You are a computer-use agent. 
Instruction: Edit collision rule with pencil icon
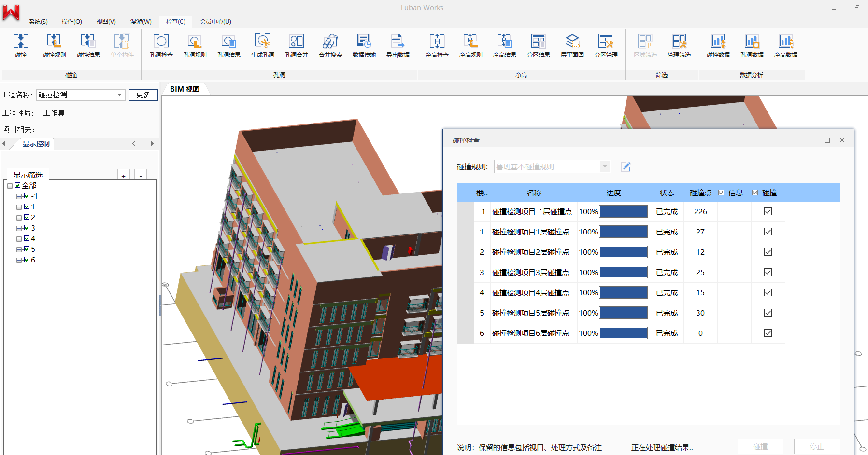(x=626, y=166)
